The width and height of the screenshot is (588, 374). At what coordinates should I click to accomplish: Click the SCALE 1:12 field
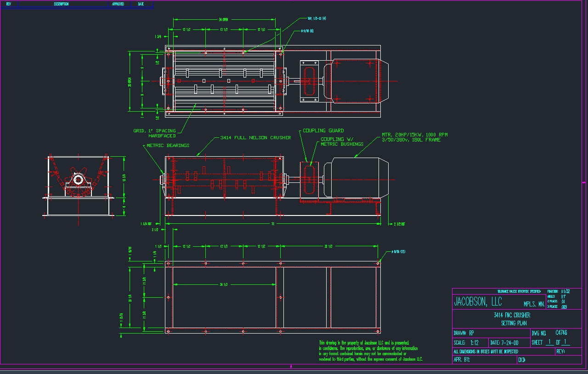click(x=466, y=343)
